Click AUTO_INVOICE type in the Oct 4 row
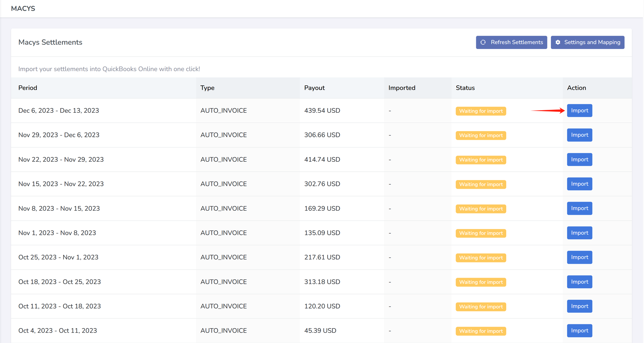Viewport: 644px width, 343px height. click(x=223, y=331)
